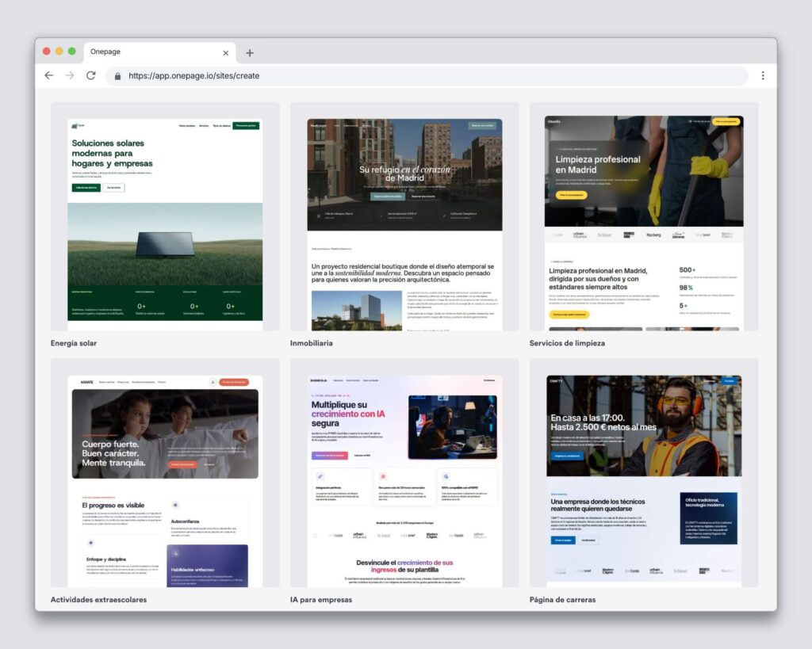This screenshot has width=812, height=649.
Task: Click the browser forward arrow
Action: pyautogui.click(x=70, y=75)
